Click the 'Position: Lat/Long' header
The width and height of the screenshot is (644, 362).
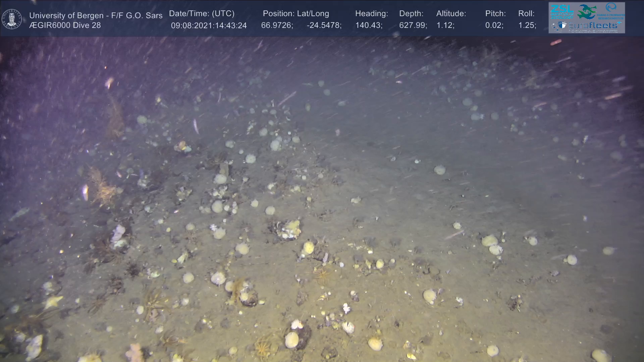(296, 14)
